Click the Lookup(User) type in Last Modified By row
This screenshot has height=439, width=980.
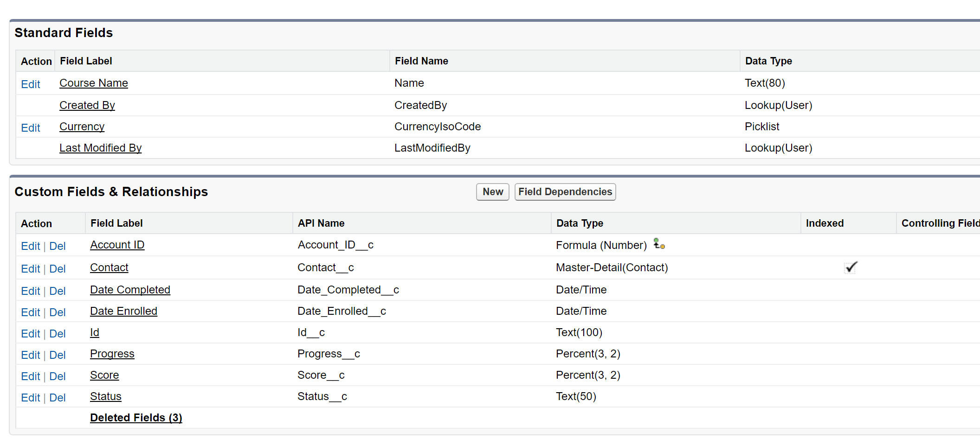coord(779,148)
